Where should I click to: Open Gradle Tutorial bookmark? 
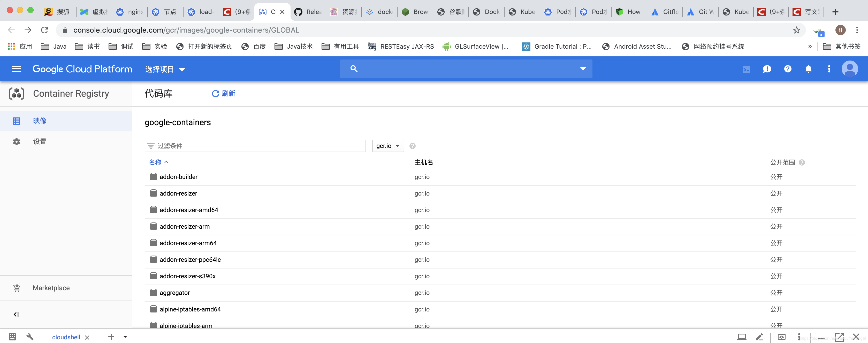(x=557, y=47)
